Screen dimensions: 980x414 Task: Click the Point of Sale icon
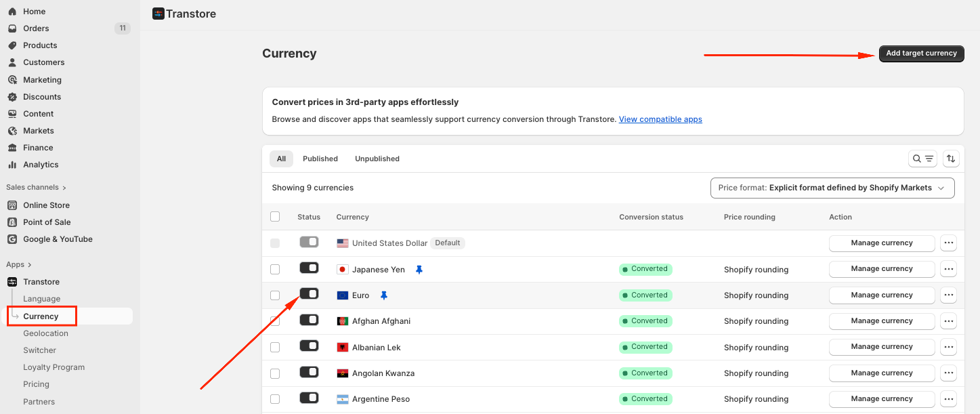[x=12, y=222]
